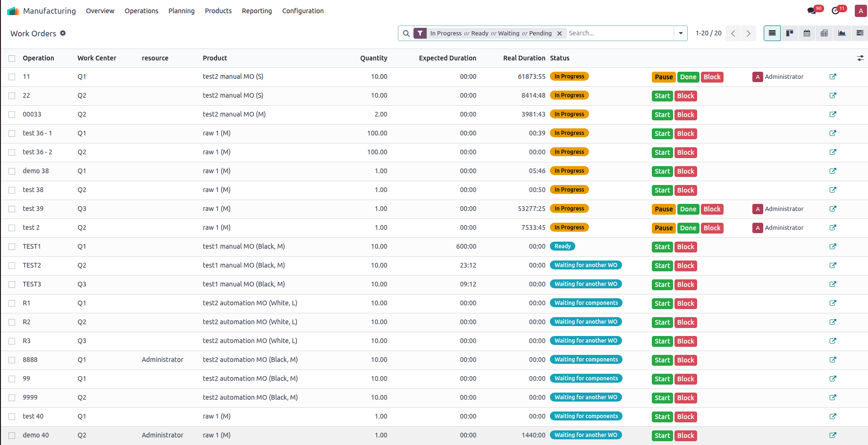Click the Work Orders settings gear

(63, 33)
